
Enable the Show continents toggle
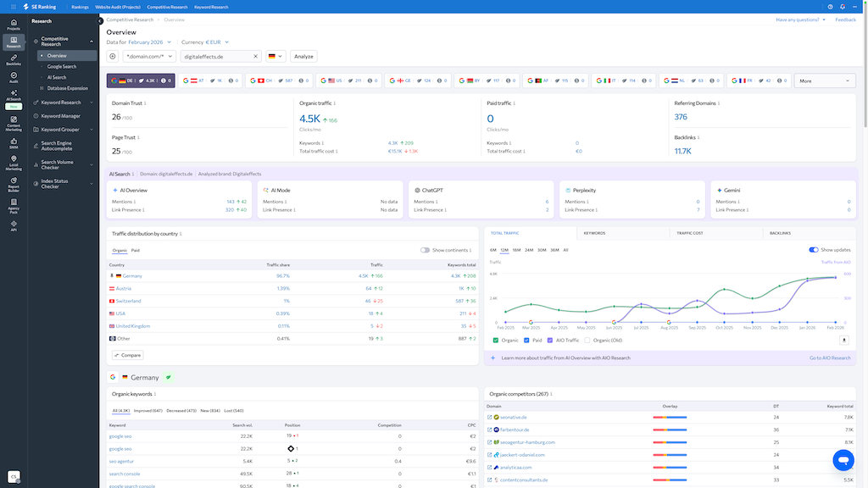(425, 250)
